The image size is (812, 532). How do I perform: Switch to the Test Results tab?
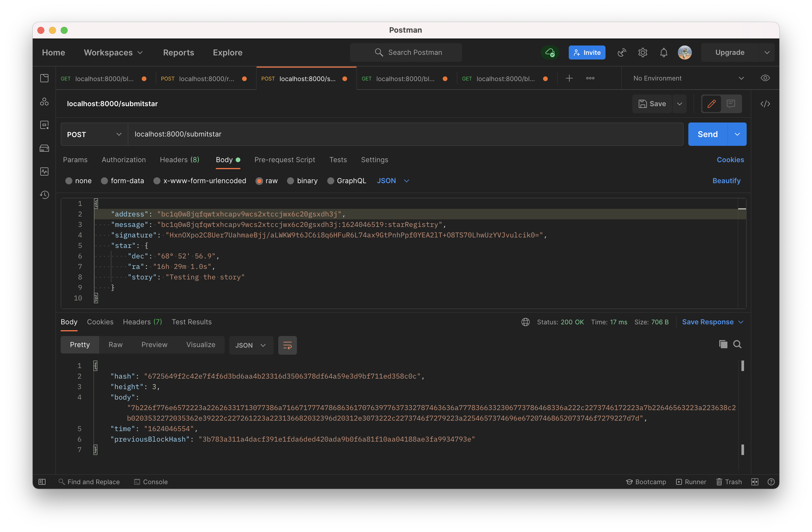[x=191, y=322]
